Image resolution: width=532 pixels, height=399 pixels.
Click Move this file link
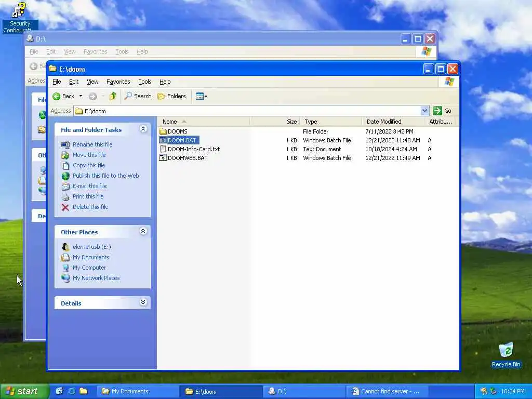pyautogui.click(x=89, y=155)
